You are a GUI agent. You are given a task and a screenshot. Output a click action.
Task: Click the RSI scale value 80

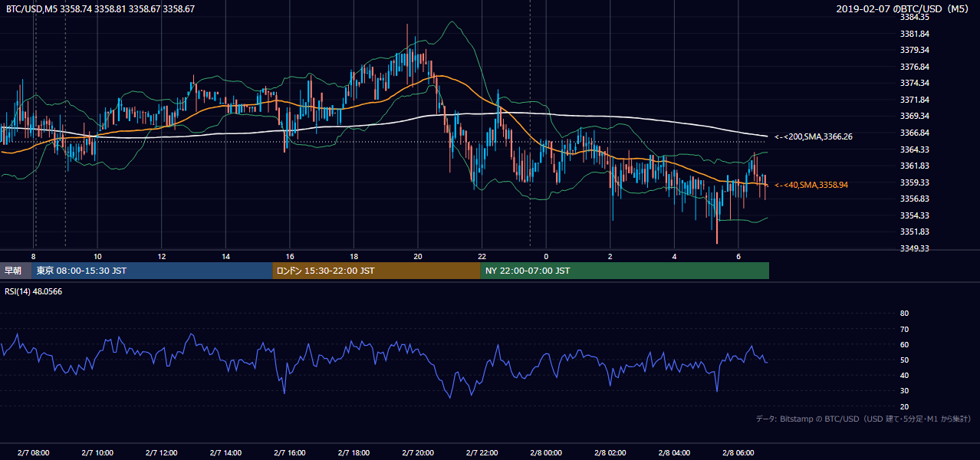tap(904, 314)
